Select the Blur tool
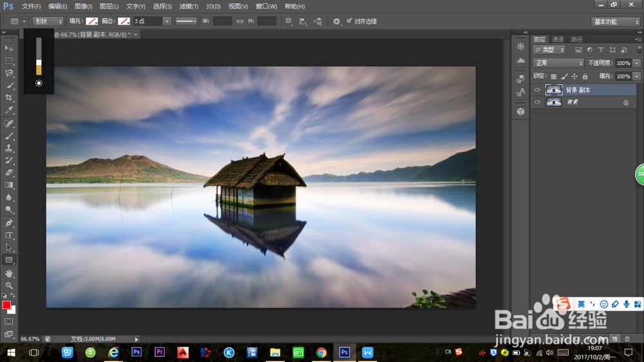 tap(9, 197)
